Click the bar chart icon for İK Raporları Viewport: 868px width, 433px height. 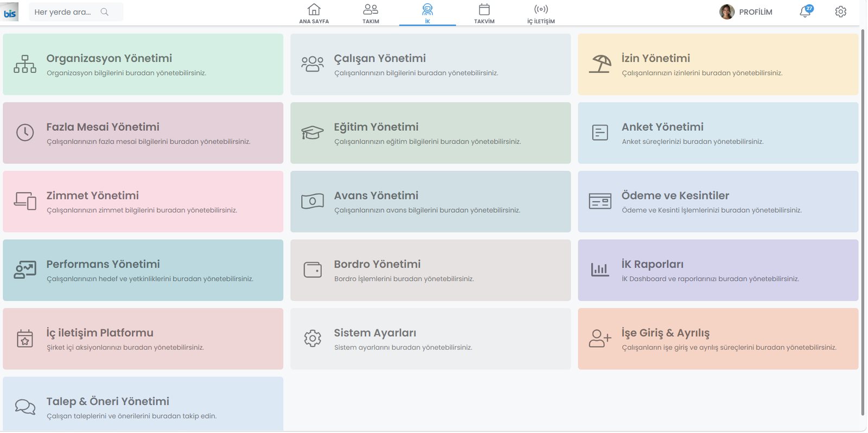[600, 270]
